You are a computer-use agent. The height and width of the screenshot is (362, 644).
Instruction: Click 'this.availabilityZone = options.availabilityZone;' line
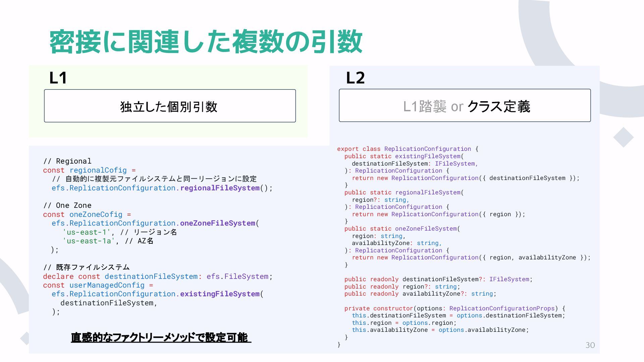pyautogui.click(x=440, y=330)
